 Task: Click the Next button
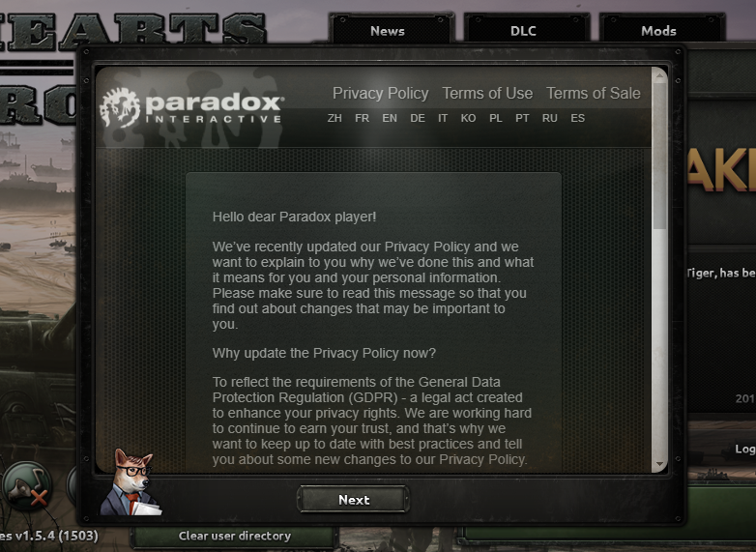click(354, 500)
